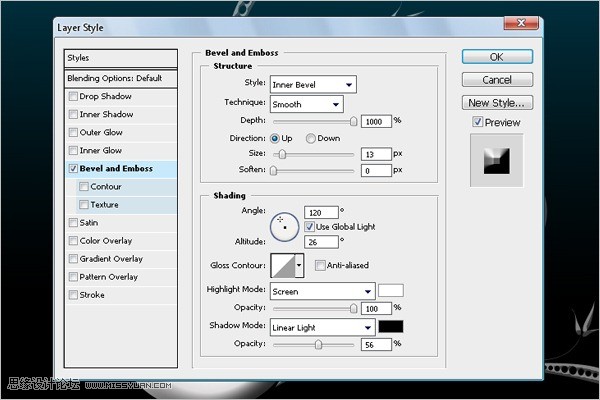Image resolution: width=600 pixels, height=400 pixels.
Task: Enable the Anti-aliased checkbox
Action: (x=320, y=265)
